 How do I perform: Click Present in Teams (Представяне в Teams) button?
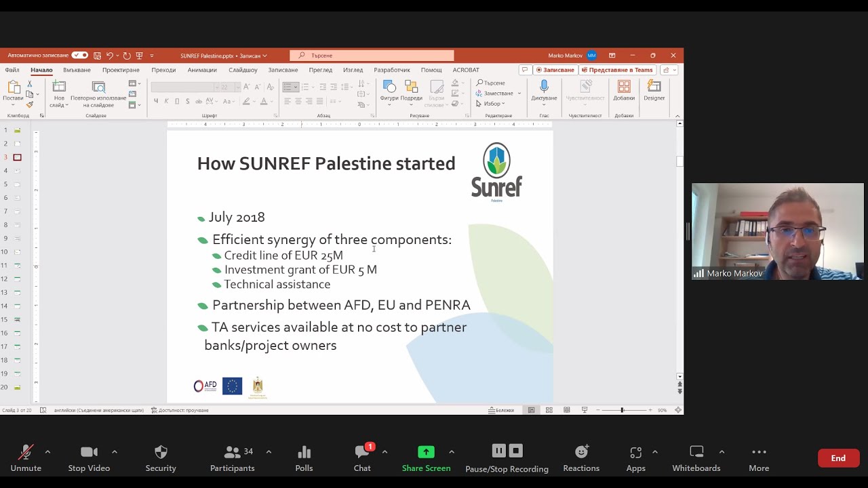617,70
